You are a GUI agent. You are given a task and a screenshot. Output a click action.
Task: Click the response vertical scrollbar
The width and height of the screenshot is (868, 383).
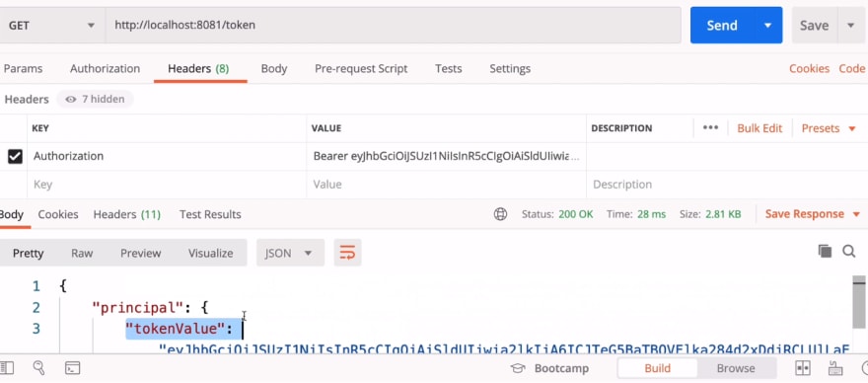[x=859, y=302]
